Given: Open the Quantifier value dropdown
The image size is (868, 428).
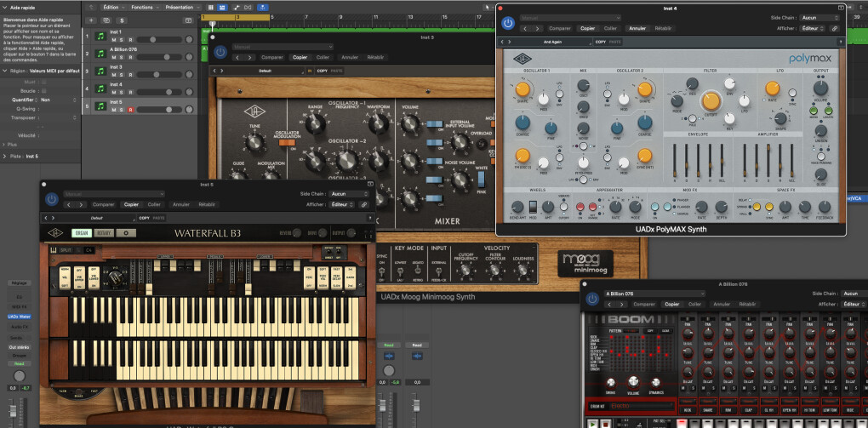Looking at the screenshot, I should point(58,100).
